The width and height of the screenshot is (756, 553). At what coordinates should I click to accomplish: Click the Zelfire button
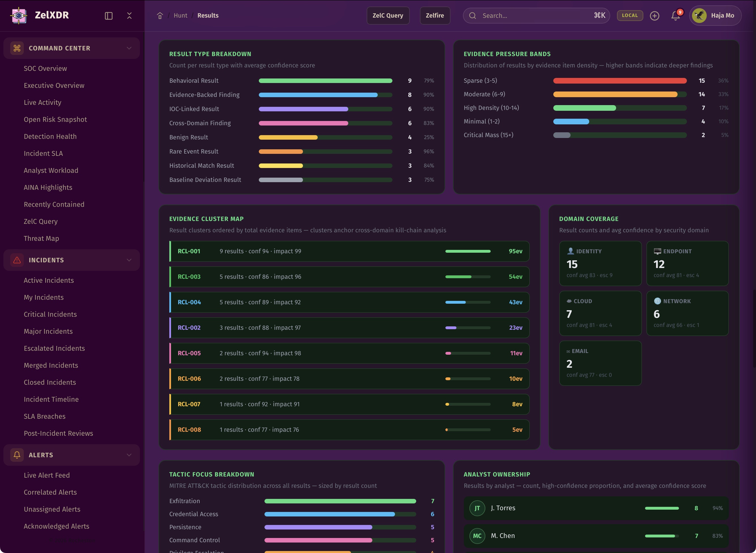pos(435,15)
